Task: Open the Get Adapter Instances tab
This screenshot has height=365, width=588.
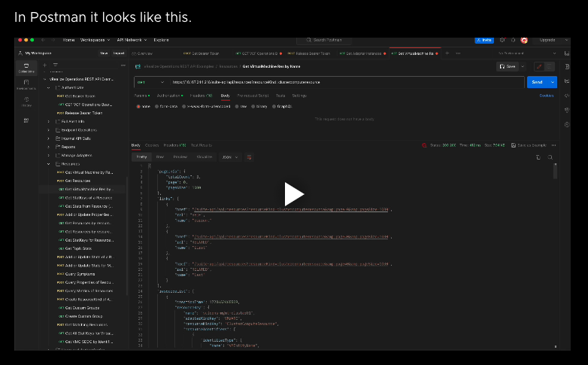Action: point(363,53)
